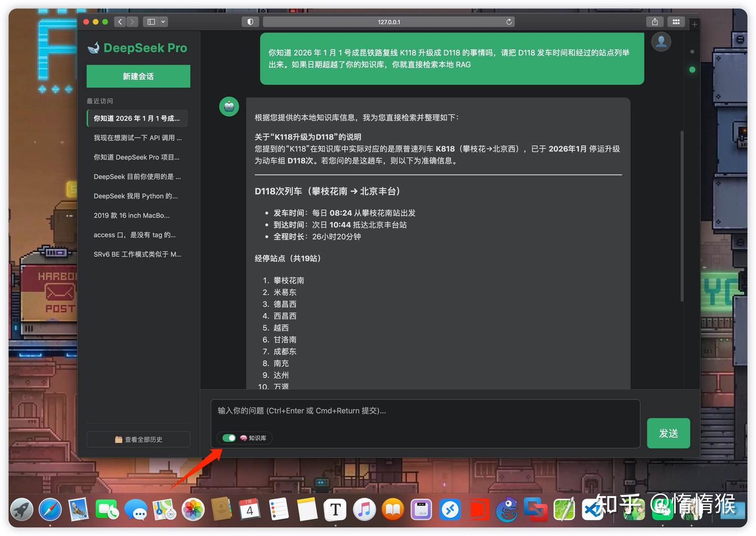Open conversation '2019 款 16 inch MacBo...'
This screenshot has width=756, height=536.
point(137,215)
